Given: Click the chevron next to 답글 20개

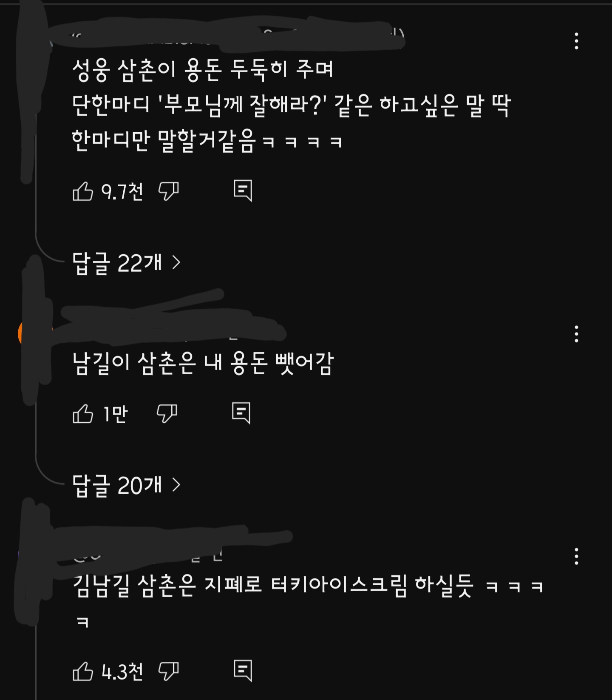Looking at the screenshot, I should point(176,484).
